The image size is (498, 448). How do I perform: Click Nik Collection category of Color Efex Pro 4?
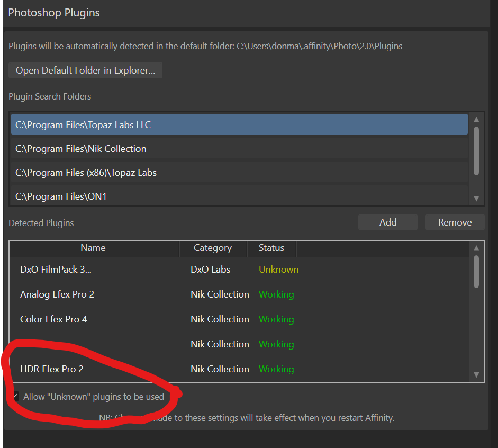(220, 319)
